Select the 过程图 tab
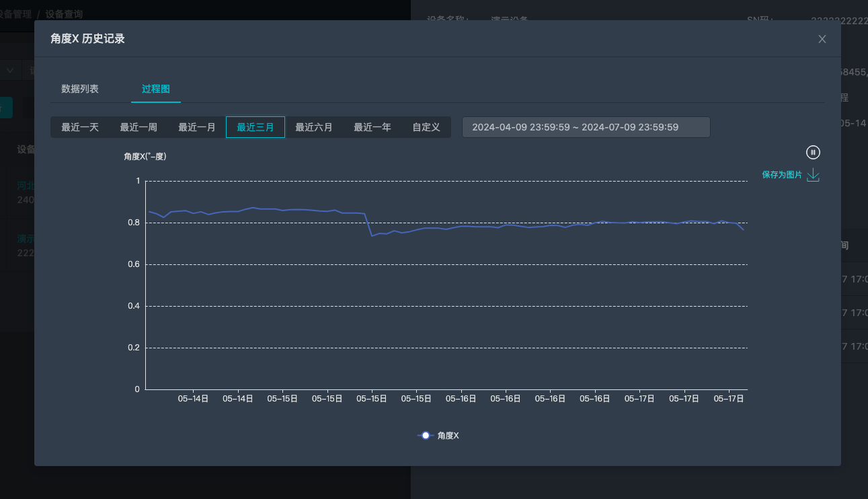 (x=155, y=89)
